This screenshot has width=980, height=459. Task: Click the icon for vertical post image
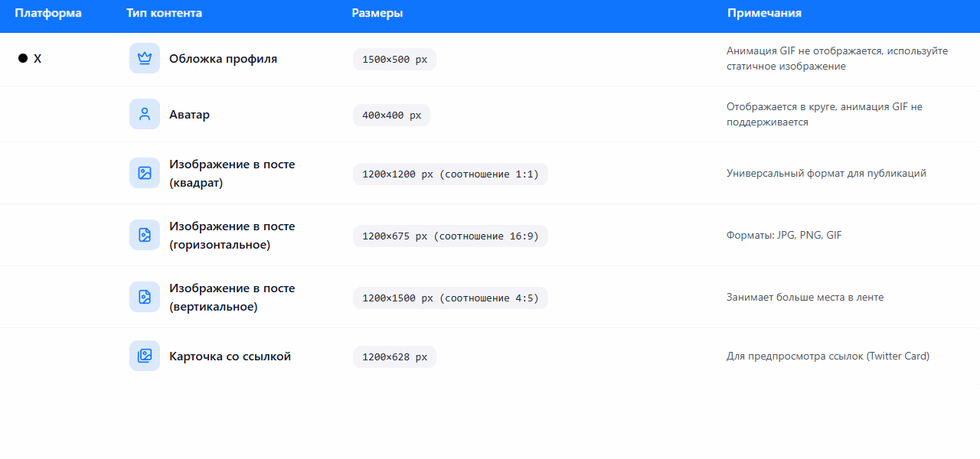(x=145, y=297)
